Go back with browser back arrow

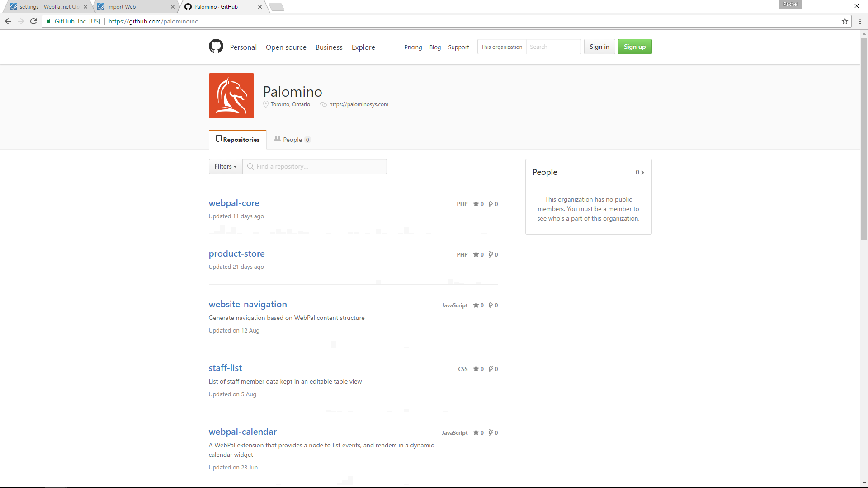click(x=8, y=21)
